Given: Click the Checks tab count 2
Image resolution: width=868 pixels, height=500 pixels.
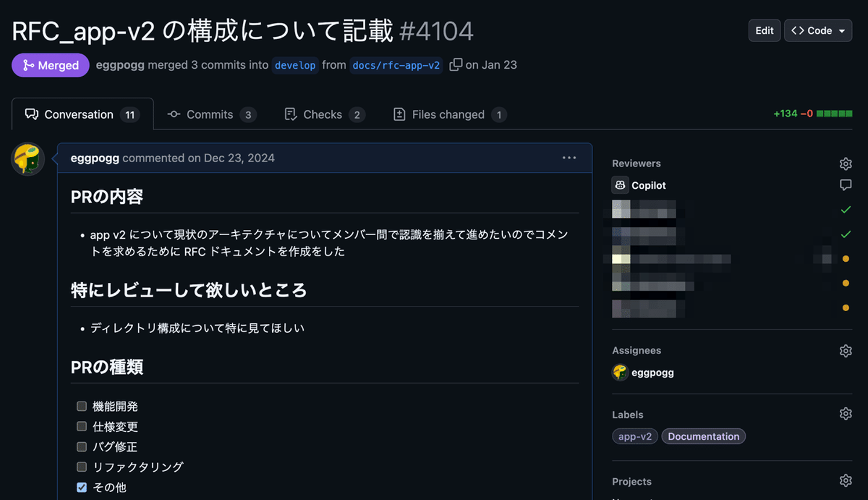Looking at the screenshot, I should (357, 115).
